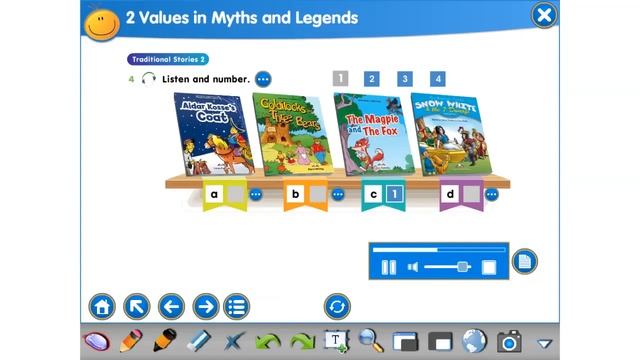640x360 pixels.
Task: Click the dark screen cover tool
Action: point(440,342)
